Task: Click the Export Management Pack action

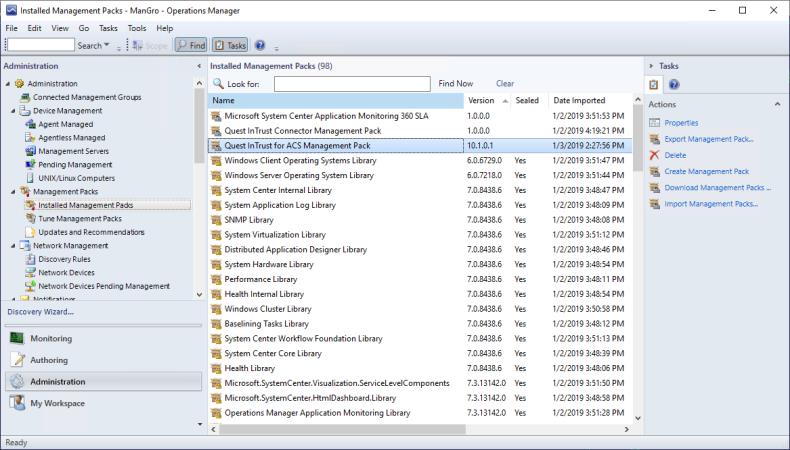Action: pos(708,139)
